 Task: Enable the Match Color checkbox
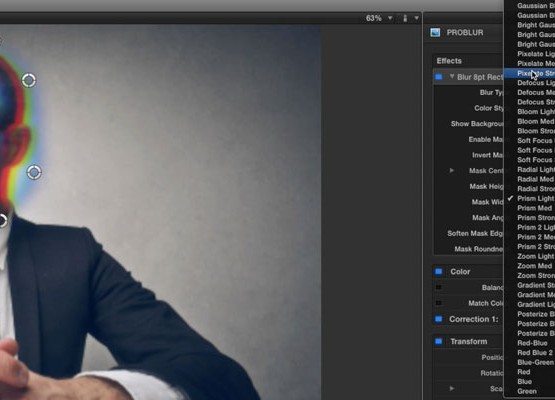coord(438,303)
